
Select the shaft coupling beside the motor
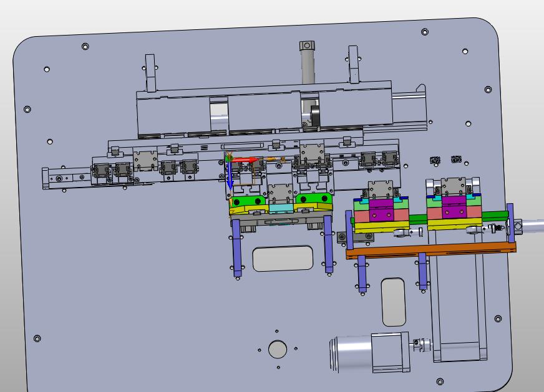(423, 345)
